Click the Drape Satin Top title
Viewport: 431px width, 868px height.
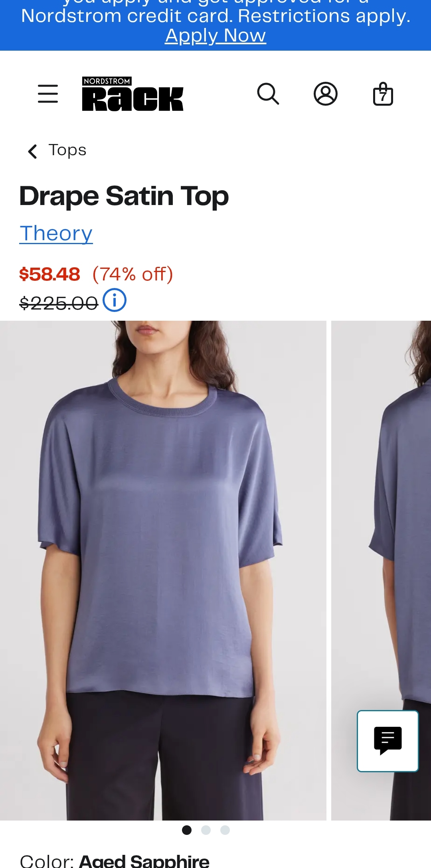click(x=124, y=196)
